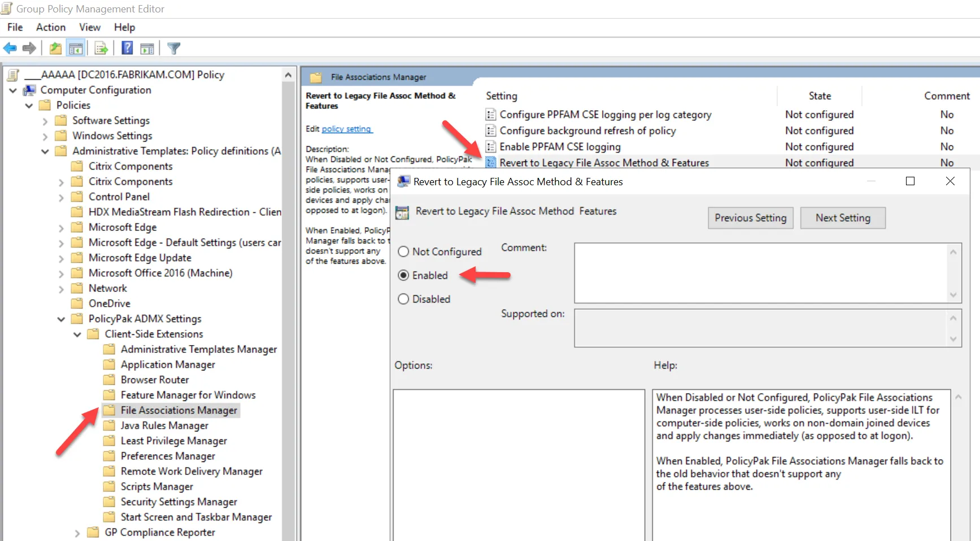Toggle Show/Hide Action Pane icon
The height and width of the screenshot is (541, 980).
pyautogui.click(x=147, y=49)
